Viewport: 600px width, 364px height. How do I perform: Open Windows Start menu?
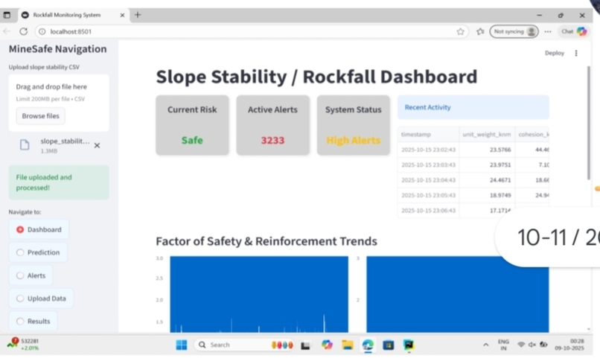coord(182,345)
